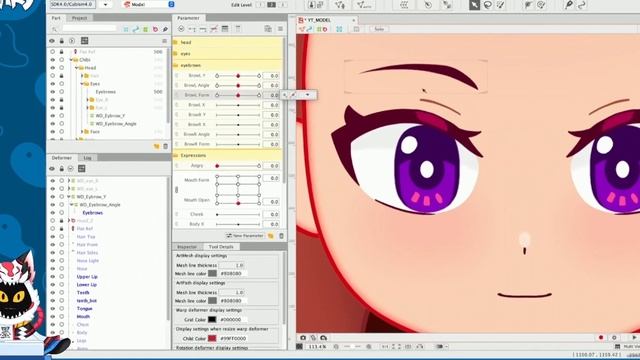Select the head parameter group header
640x360 pixels.
(228, 42)
